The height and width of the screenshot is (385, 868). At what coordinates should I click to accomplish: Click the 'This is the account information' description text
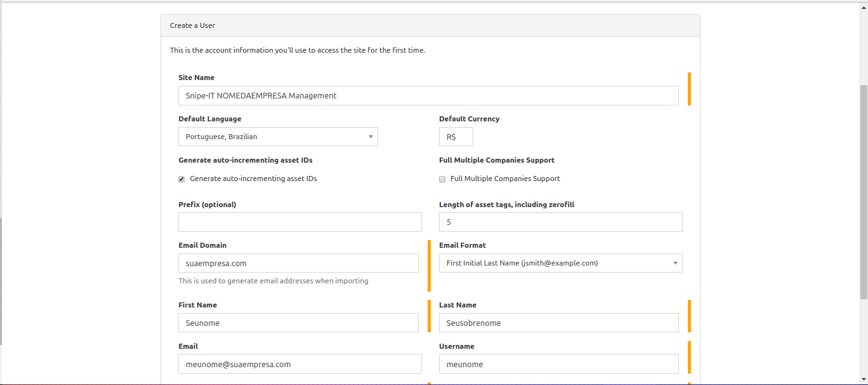click(298, 50)
